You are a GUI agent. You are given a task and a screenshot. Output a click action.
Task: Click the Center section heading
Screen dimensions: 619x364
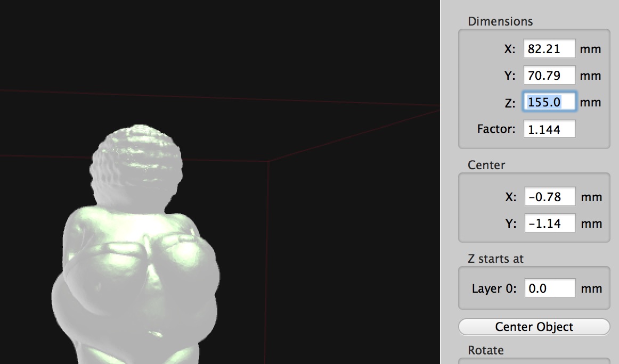click(x=486, y=165)
